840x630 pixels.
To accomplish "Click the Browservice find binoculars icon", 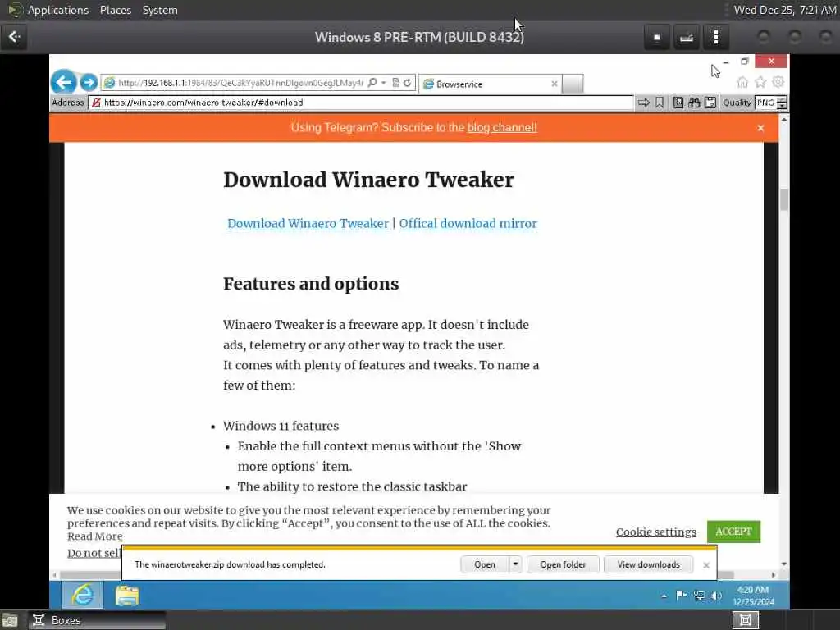I will (x=694, y=103).
